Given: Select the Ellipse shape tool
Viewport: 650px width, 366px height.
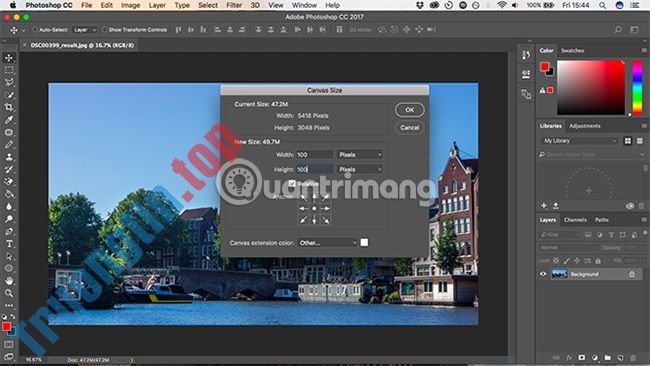Looking at the screenshot, I should [x=9, y=268].
